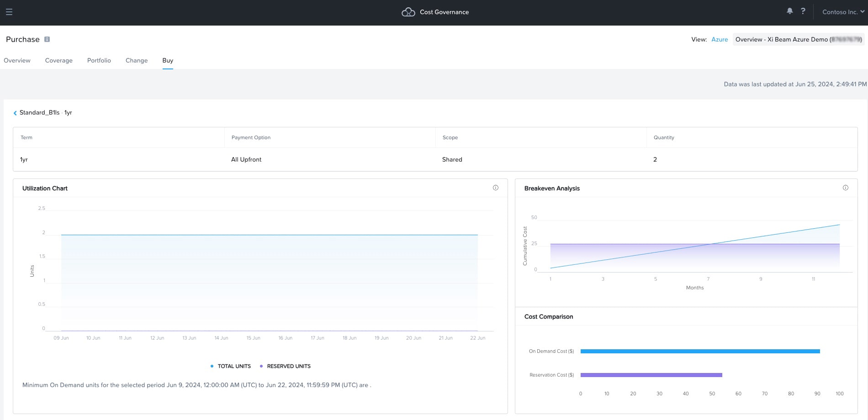Expand the Contoso Inc. account dropdown

pyautogui.click(x=843, y=12)
